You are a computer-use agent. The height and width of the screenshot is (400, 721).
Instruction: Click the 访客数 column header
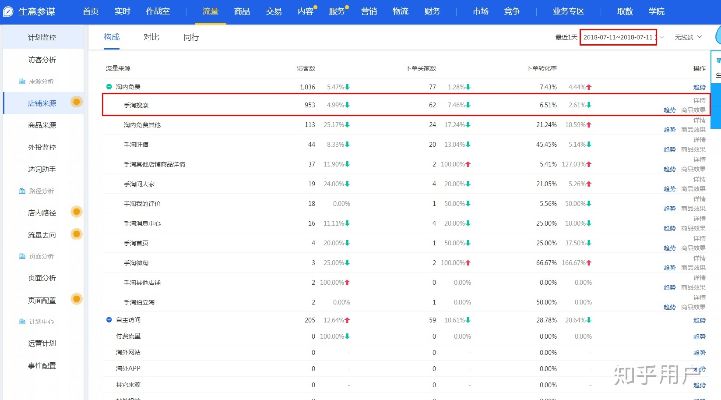(x=306, y=68)
